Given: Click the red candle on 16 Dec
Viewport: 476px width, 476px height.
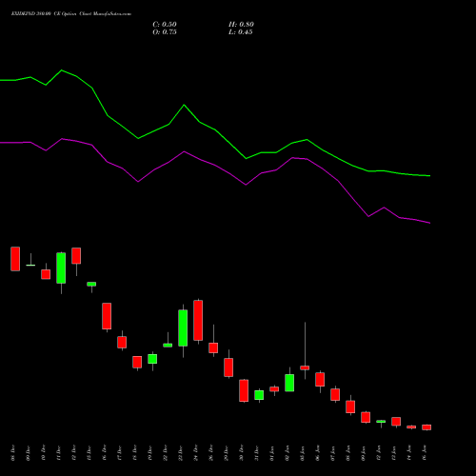Looking at the screenshot, I should tap(107, 316).
